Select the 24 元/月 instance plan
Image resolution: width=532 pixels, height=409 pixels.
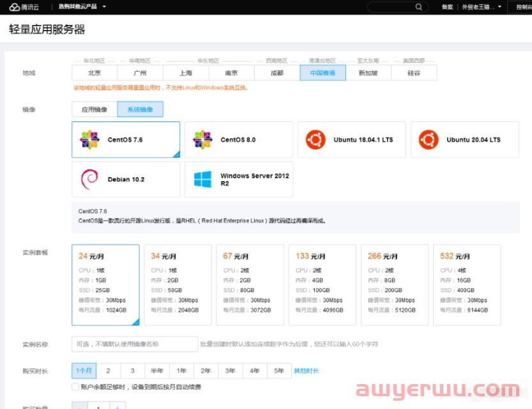105,285
